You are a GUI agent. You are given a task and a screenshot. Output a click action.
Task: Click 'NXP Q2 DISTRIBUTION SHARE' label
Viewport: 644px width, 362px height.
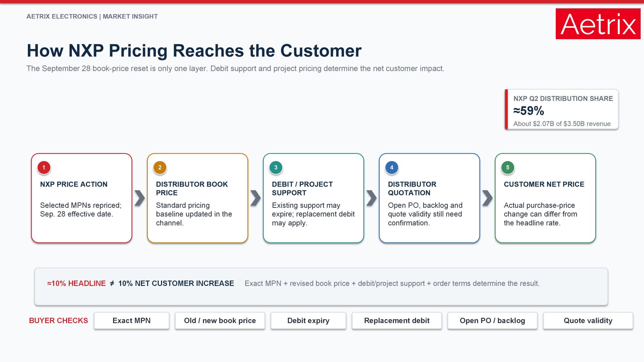pos(563,99)
